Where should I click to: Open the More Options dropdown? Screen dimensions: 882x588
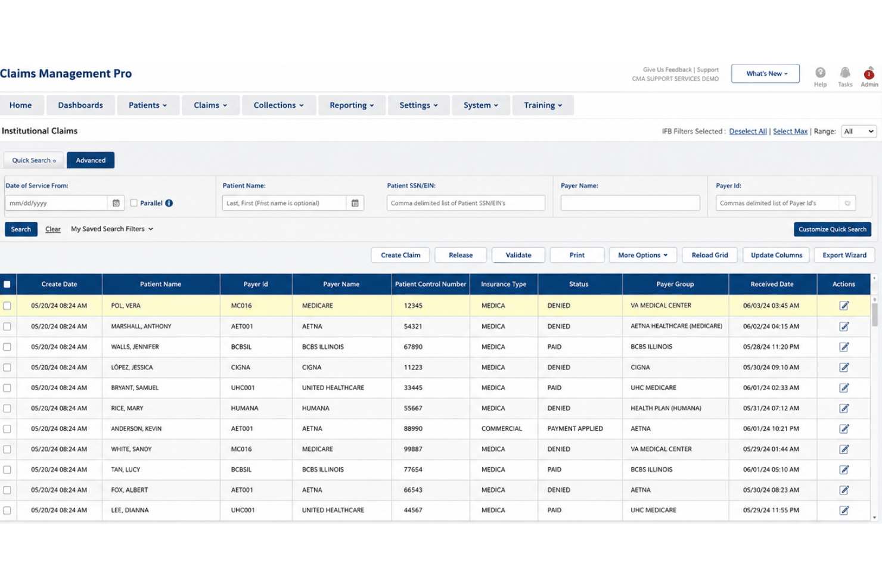pyautogui.click(x=642, y=255)
